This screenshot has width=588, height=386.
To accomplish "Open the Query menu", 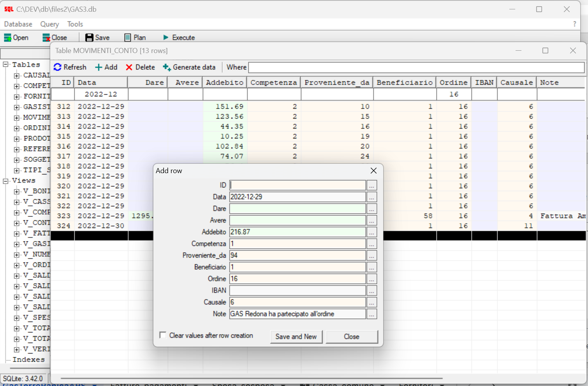I will coord(49,24).
